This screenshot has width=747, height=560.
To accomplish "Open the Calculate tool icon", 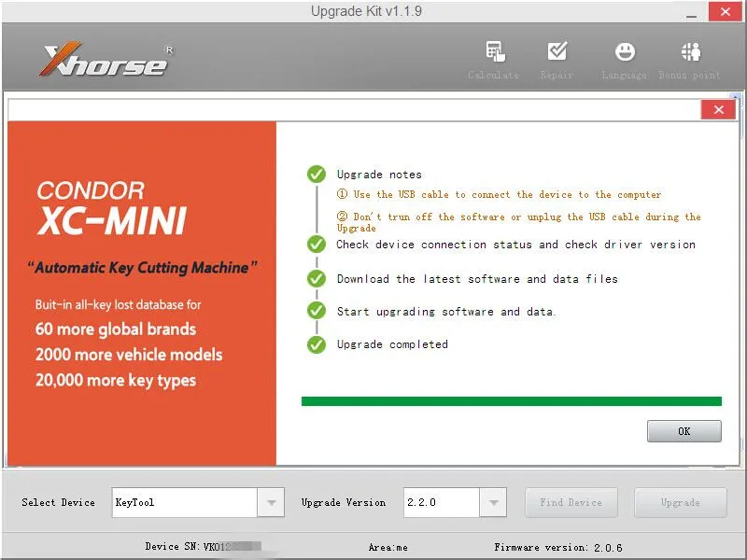I will pyautogui.click(x=495, y=51).
